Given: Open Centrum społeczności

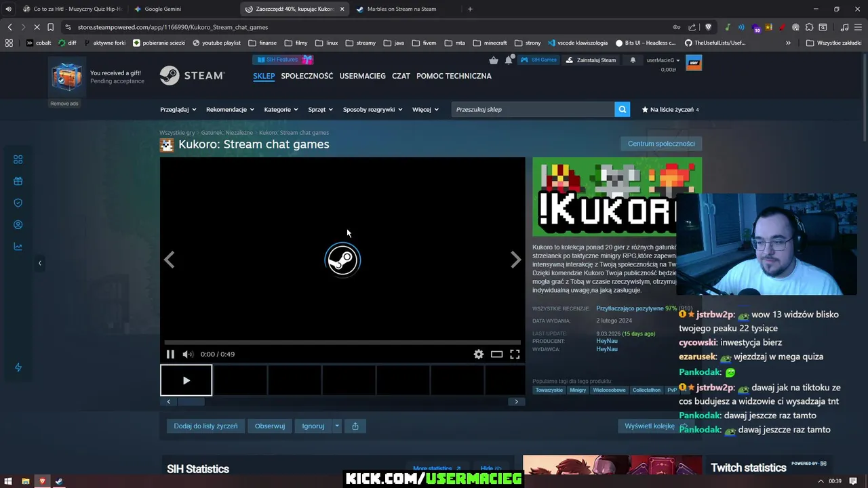Looking at the screenshot, I should (x=661, y=144).
